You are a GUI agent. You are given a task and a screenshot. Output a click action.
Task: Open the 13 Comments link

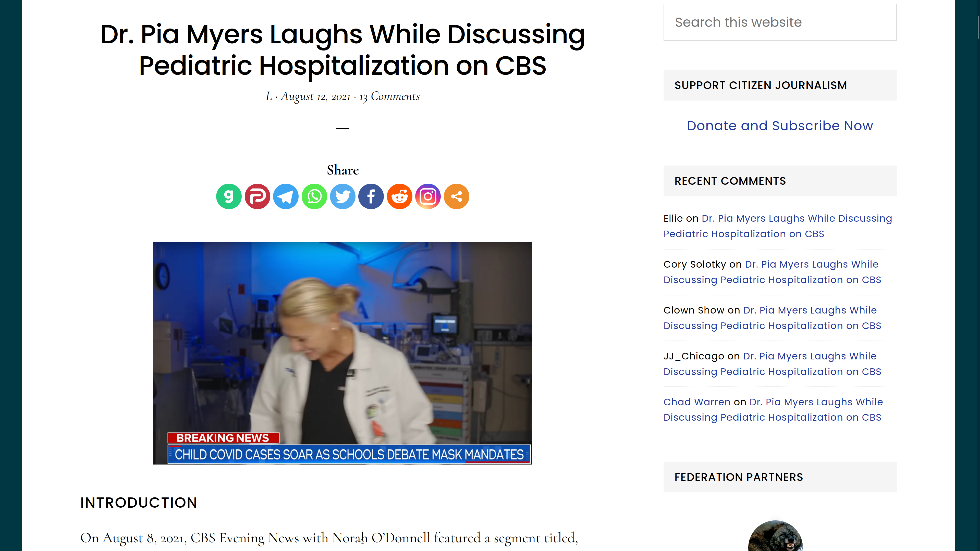coord(389,96)
